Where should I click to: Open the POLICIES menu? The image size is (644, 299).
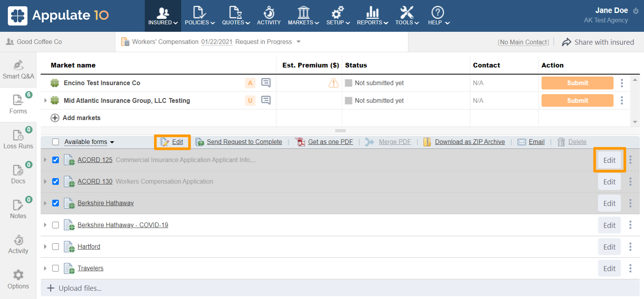pyautogui.click(x=200, y=16)
